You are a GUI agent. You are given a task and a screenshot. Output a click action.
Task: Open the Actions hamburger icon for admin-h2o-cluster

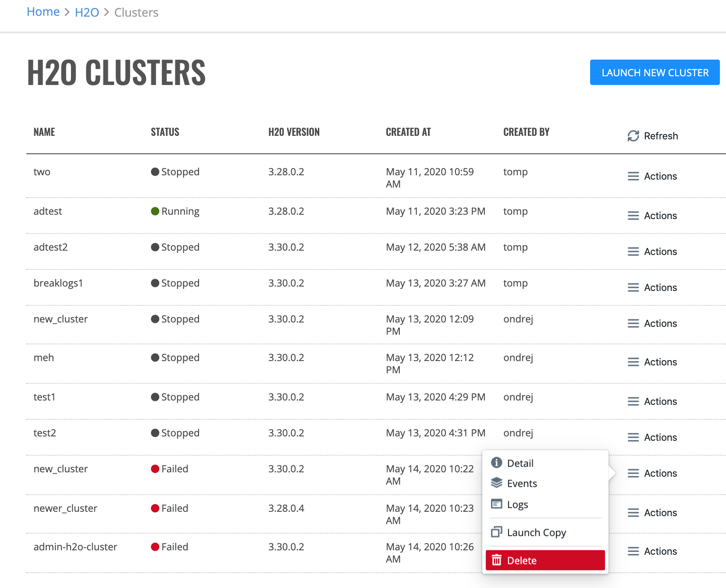633,551
